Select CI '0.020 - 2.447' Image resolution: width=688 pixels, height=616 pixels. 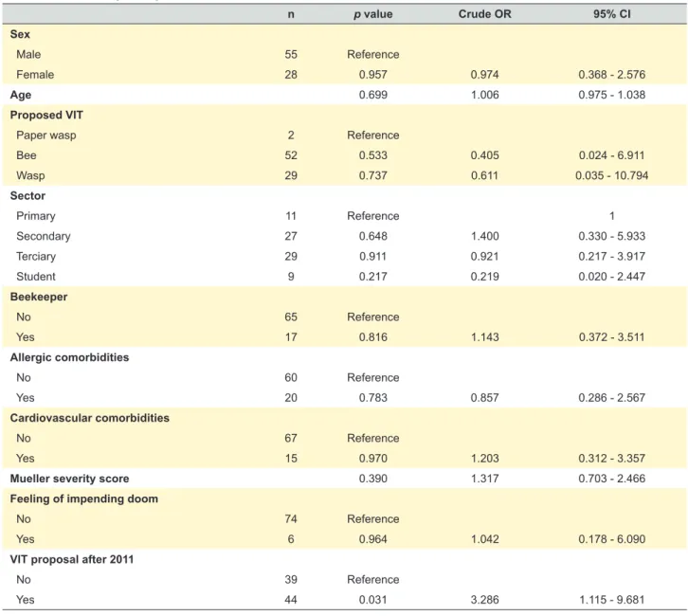[611, 277]
